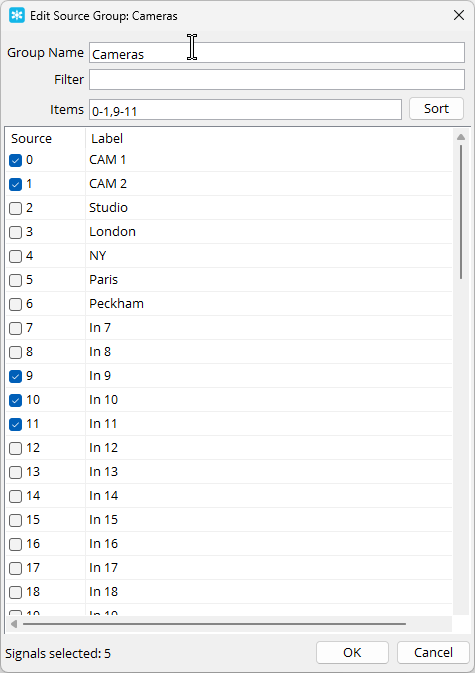Screen dimensions: 475x673
Task: Click the app icon in title bar
Action: tap(17, 16)
